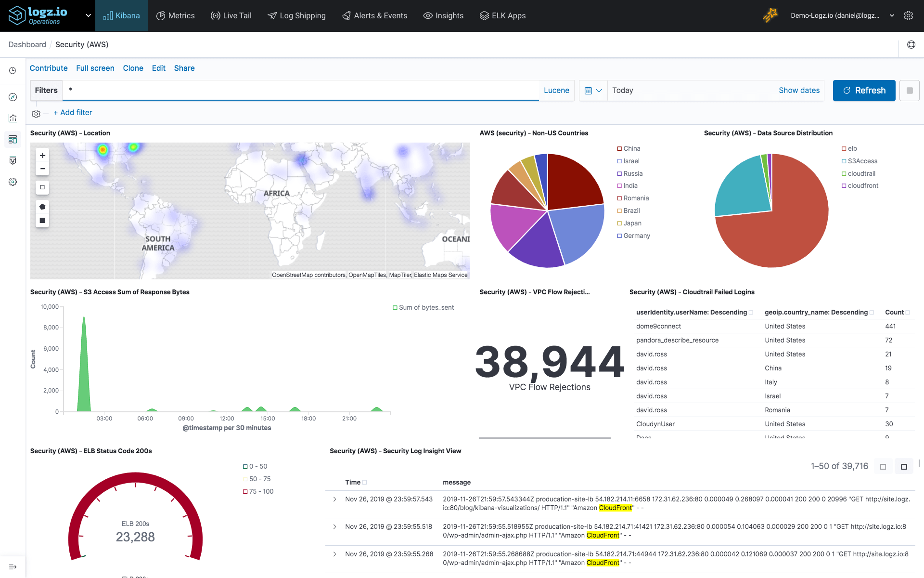Viewport: 924px width, 578px height.
Task: Open the Dashboards icon in left sidebar
Action: tap(13, 139)
